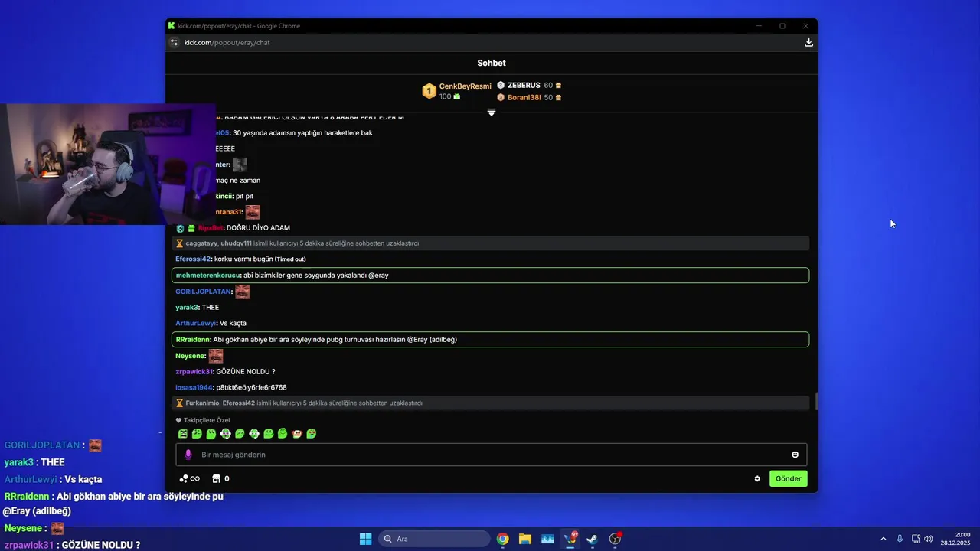
Task: Click the green gift icon beside 100
Action: point(457,96)
